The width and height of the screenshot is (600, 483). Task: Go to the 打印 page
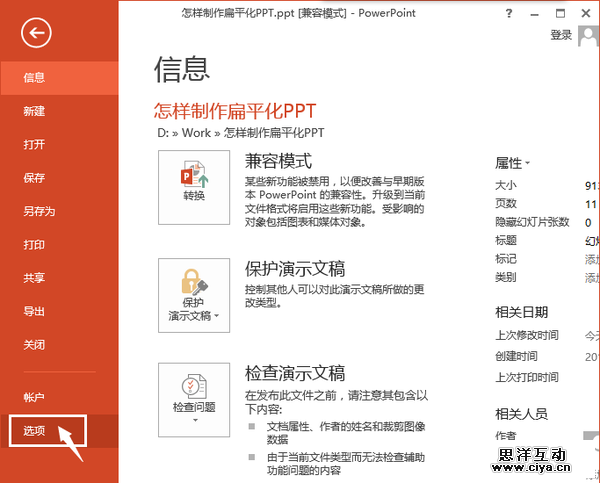tap(34, 244)
